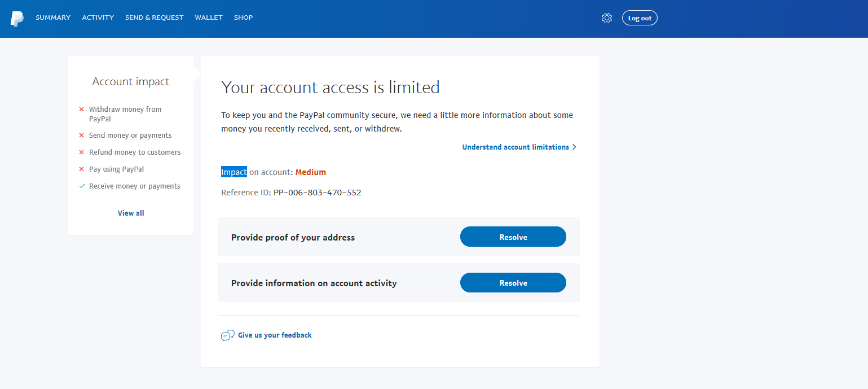Screen dimensions: 868x389
Task: Navigate to Wallet
Action: 209,18
